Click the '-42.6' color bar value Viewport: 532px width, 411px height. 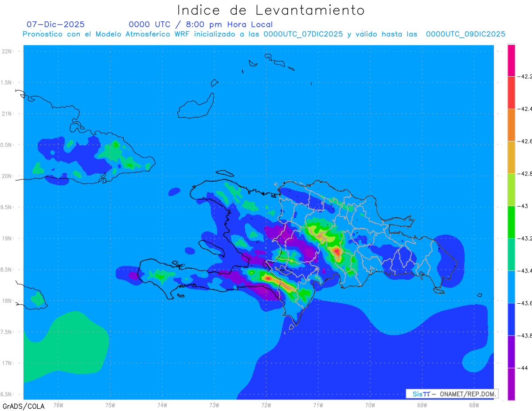pyautogui.click(x=525, y=141)
